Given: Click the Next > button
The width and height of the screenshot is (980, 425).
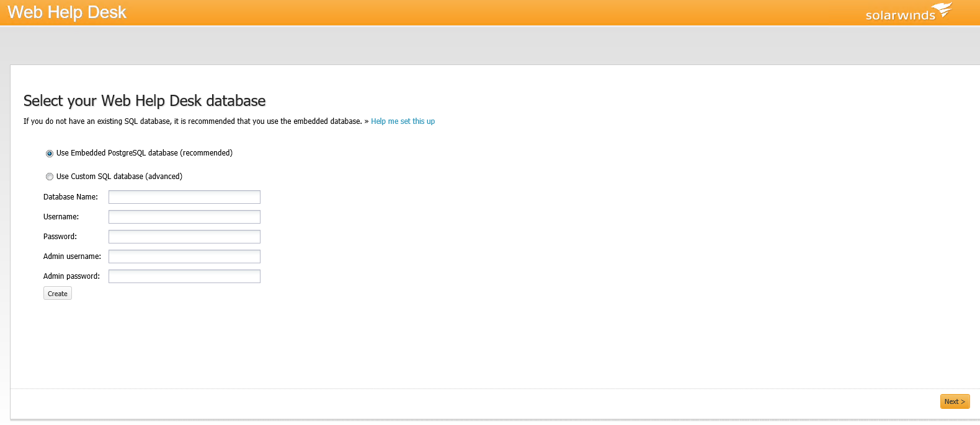Looking at the screenshot, I should point(955,401).
